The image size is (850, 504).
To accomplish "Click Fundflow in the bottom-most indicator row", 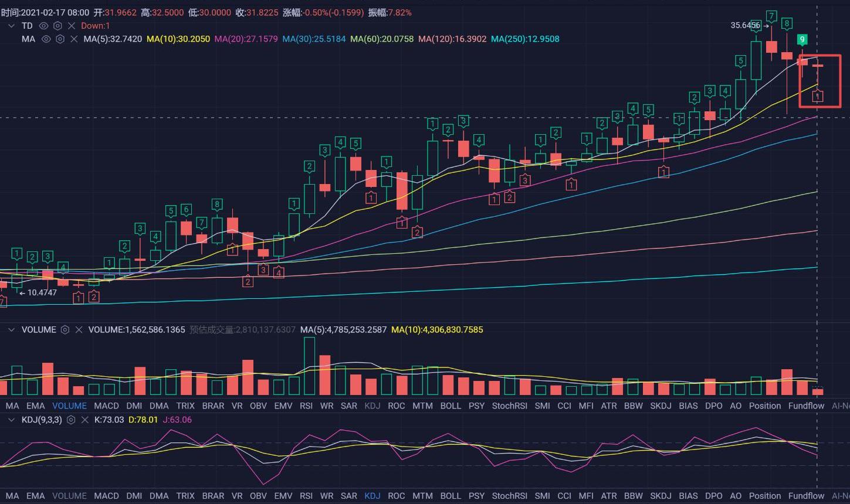I will point(806,496).
